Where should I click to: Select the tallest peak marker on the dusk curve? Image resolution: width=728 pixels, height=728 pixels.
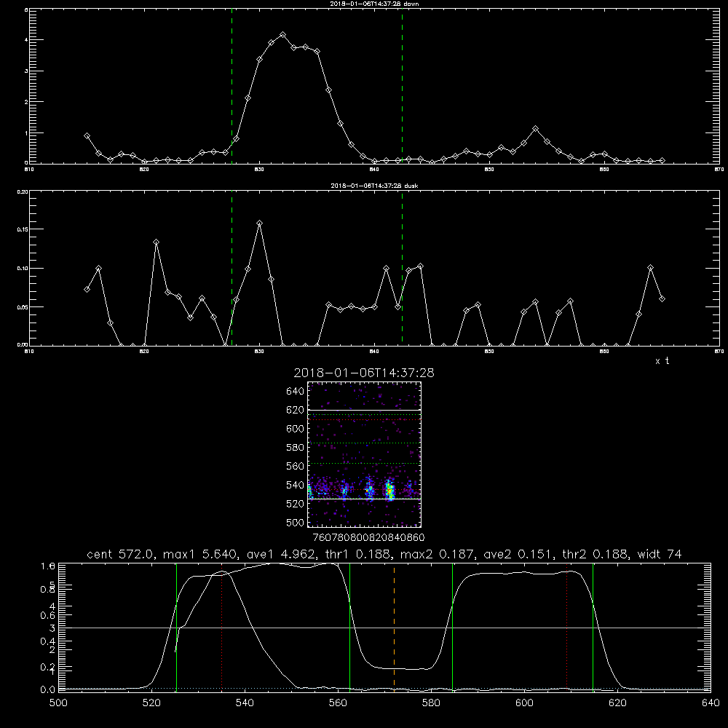coord(260,223)
